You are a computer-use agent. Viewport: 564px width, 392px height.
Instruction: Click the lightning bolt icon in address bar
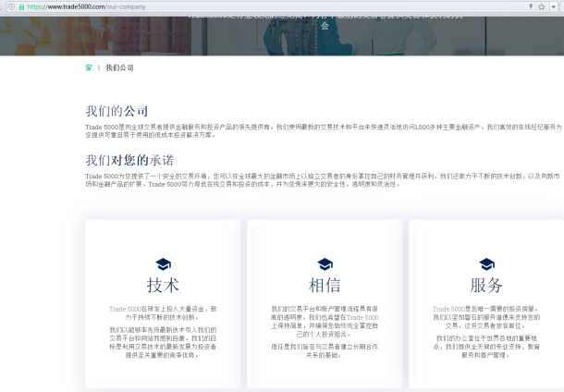click(531, 6)
